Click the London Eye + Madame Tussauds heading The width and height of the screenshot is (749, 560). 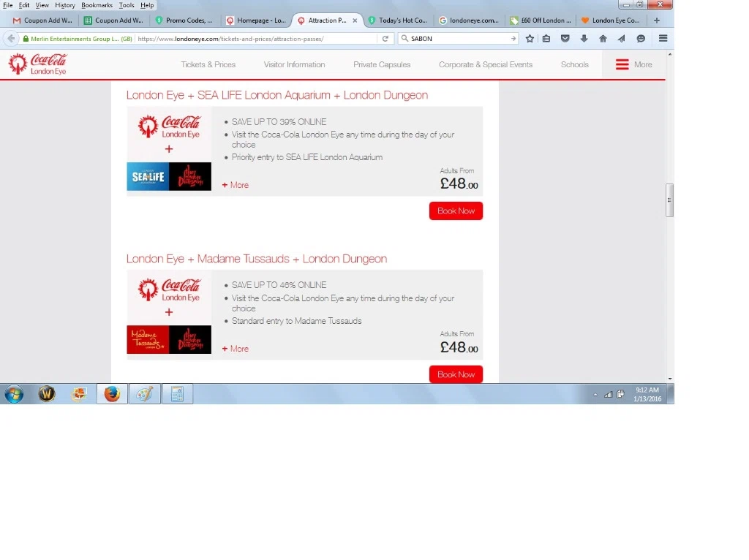[257, 259]
